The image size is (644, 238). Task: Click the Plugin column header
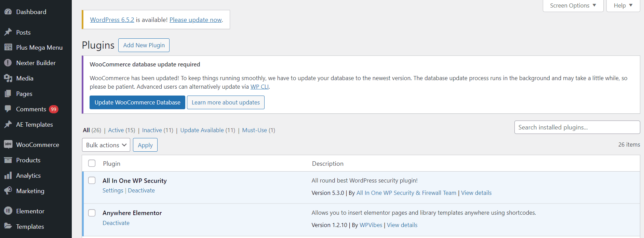111,163
